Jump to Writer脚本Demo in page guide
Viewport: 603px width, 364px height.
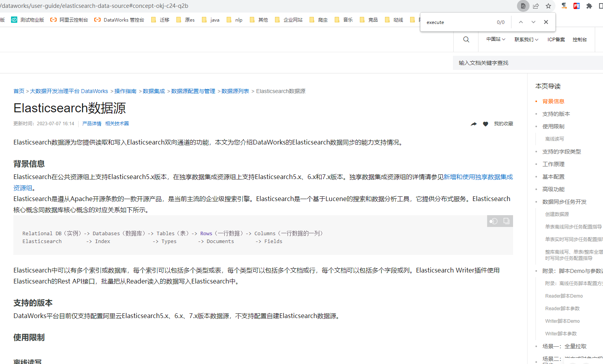pos(563,321)
